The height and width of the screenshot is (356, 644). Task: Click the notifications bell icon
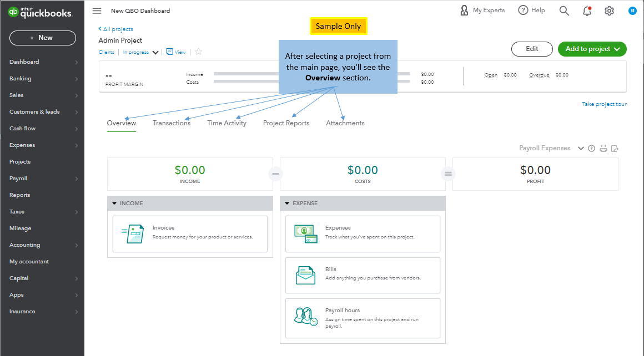click(x=587, y=10)
